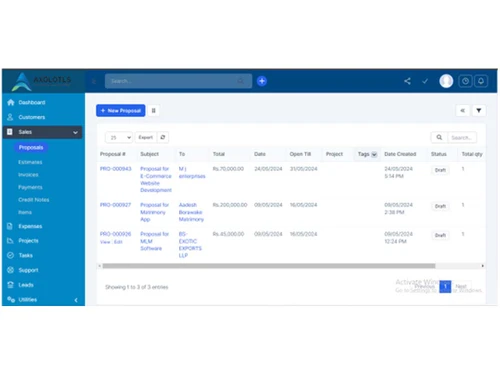This screenshot has width=500, height=375.
Task: Open Aadesh Borawake Matrimony customer link
Action: (x=191, y=212)
